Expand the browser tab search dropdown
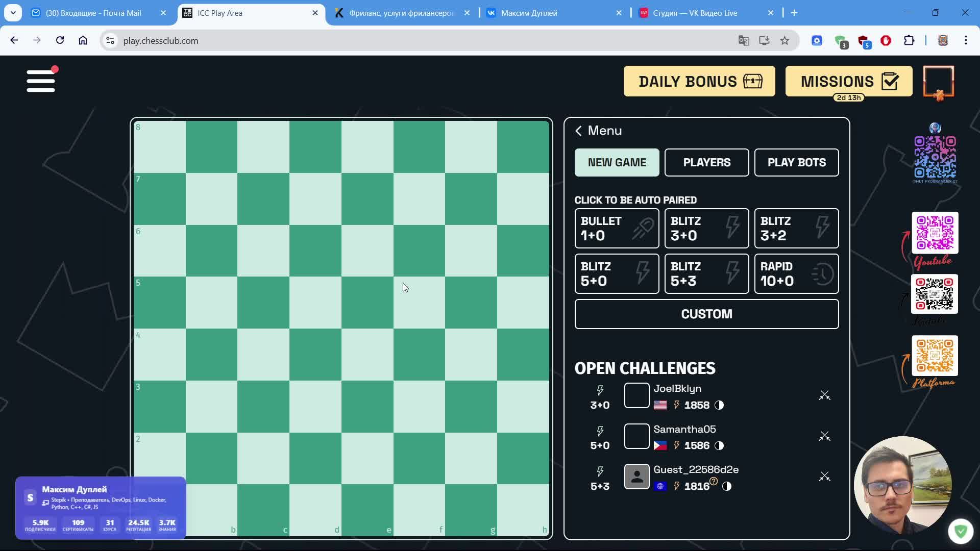980x551 pixels. coord(13,13)
